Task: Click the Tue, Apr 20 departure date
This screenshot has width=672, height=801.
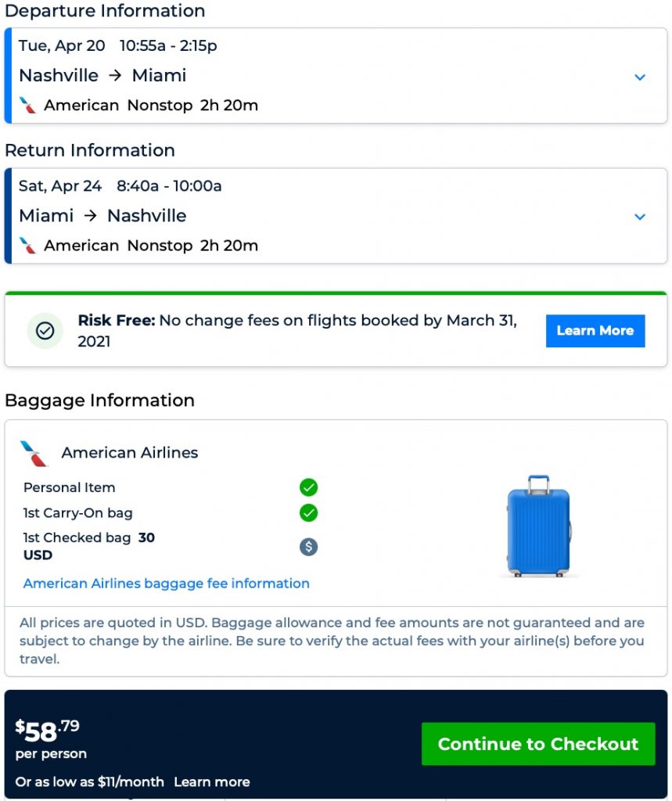Action: tap(62, 46)
